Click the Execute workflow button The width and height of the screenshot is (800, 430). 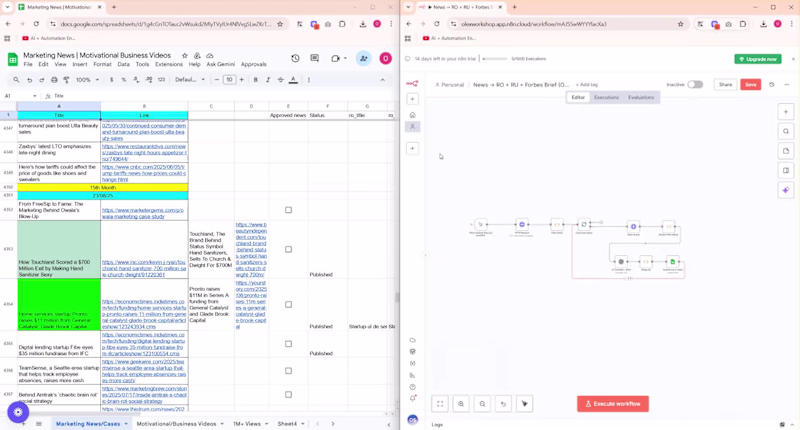click(613, 404)
